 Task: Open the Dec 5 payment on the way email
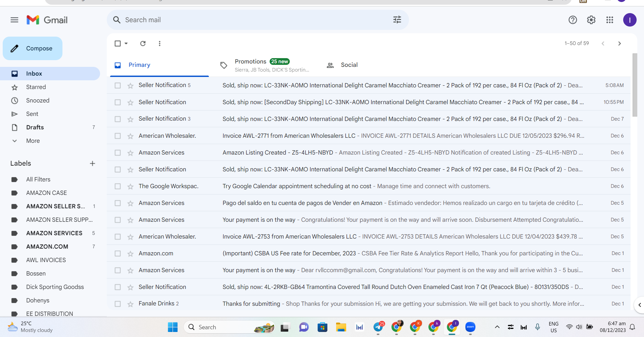coord(369,220)
